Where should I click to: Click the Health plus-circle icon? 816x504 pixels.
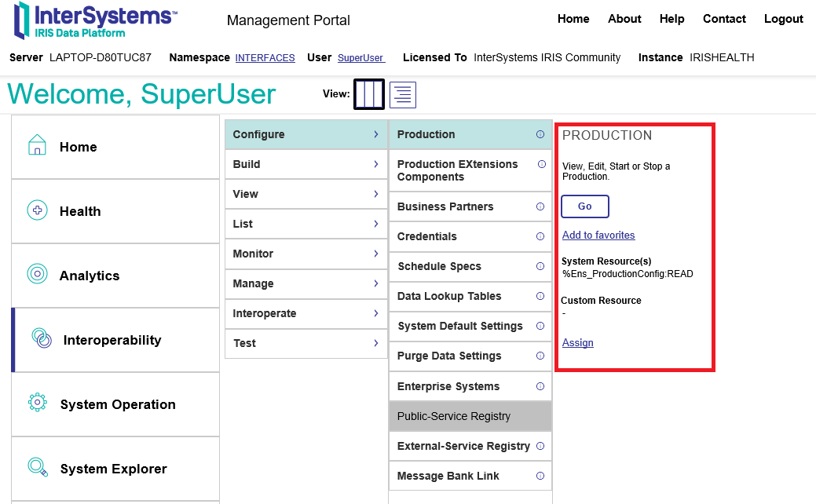[x=37, y=210]
